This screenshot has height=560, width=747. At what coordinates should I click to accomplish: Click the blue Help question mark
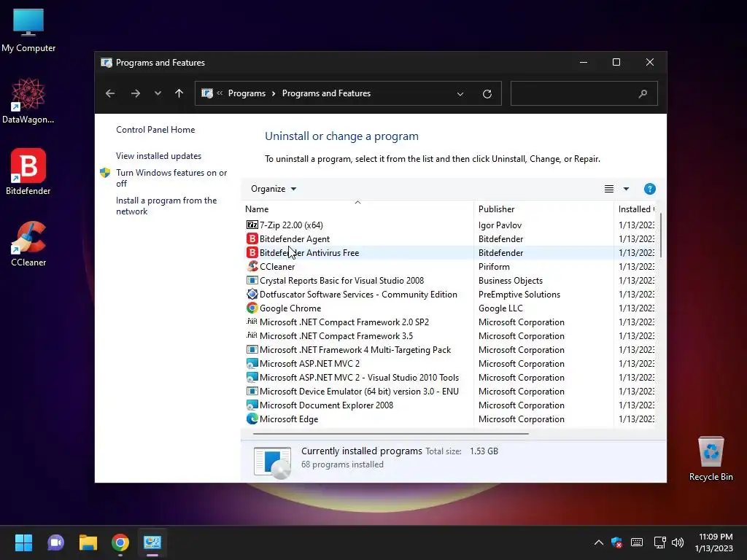(649, 189)
